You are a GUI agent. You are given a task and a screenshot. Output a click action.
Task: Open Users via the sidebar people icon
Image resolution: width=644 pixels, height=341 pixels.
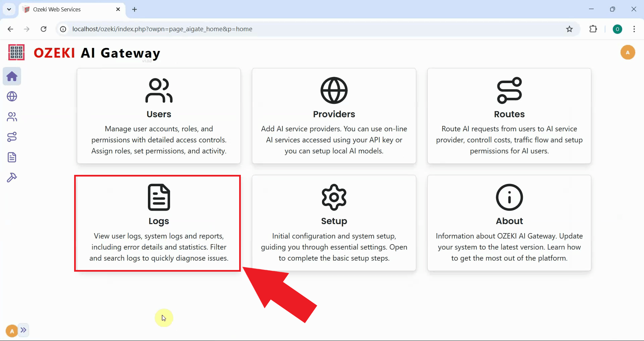12,117
